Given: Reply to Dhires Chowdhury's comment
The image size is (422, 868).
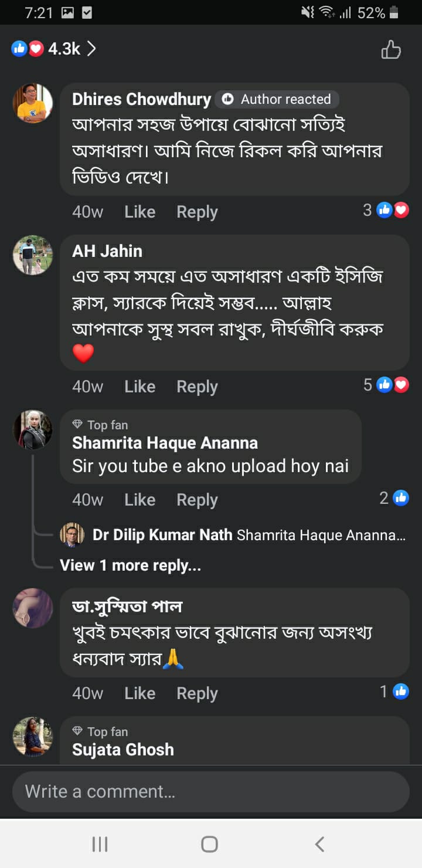Looking at the screenshot, I should [197, 212].
